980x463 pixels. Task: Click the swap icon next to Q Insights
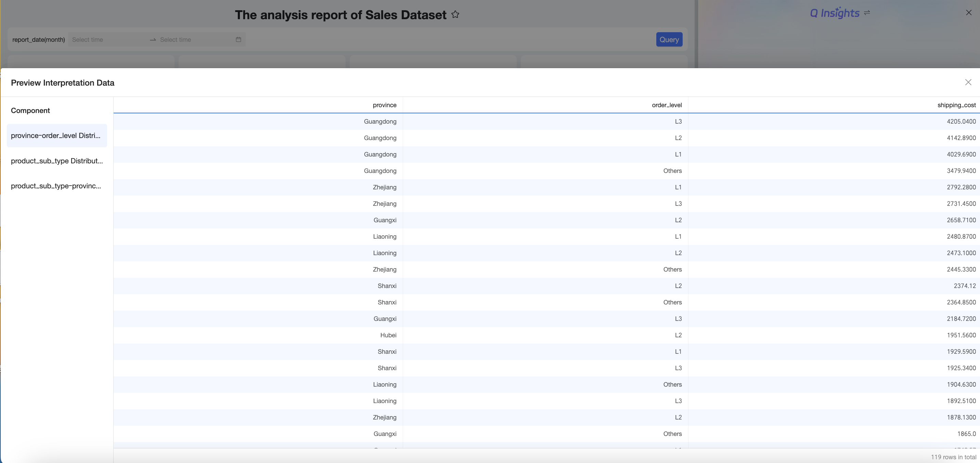tap(867, 13)
